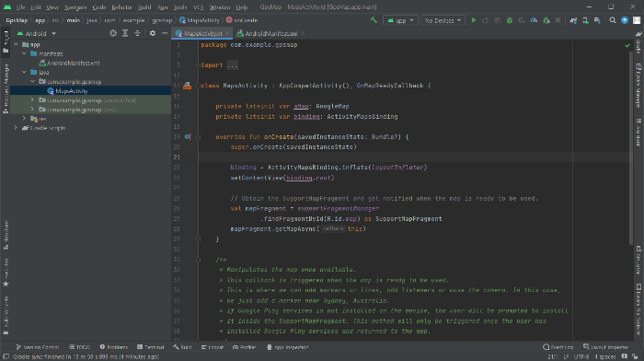The image size is (644, 361).
Task: Open the Version Control tool window
Action: pos(38,347)
